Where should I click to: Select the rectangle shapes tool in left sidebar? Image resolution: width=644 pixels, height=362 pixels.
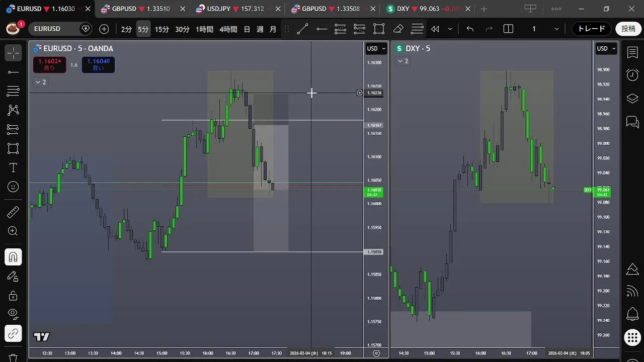pos(13,148)
